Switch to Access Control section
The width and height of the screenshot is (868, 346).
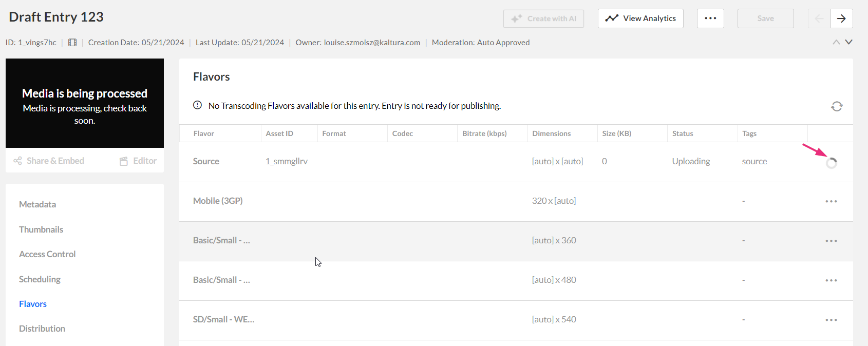coord(47,254)
